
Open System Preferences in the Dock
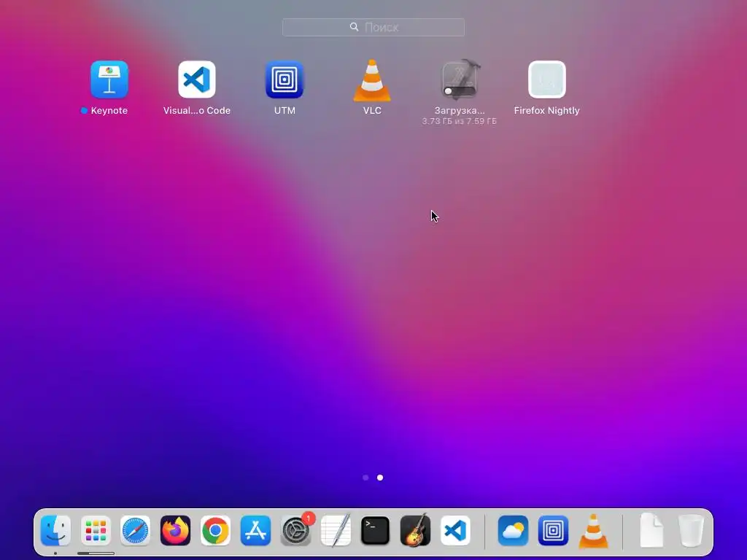(295, 531)
